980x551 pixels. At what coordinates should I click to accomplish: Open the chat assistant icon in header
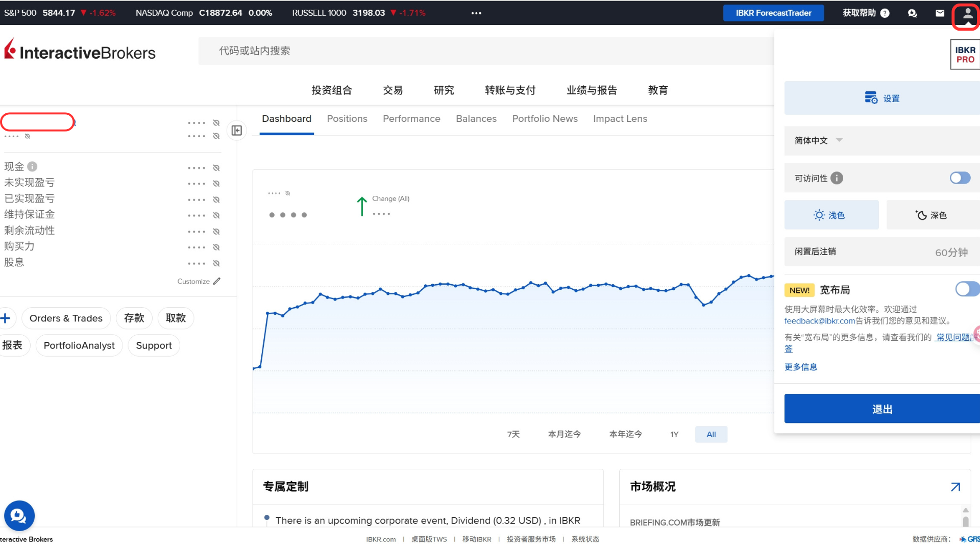[912, 13]
